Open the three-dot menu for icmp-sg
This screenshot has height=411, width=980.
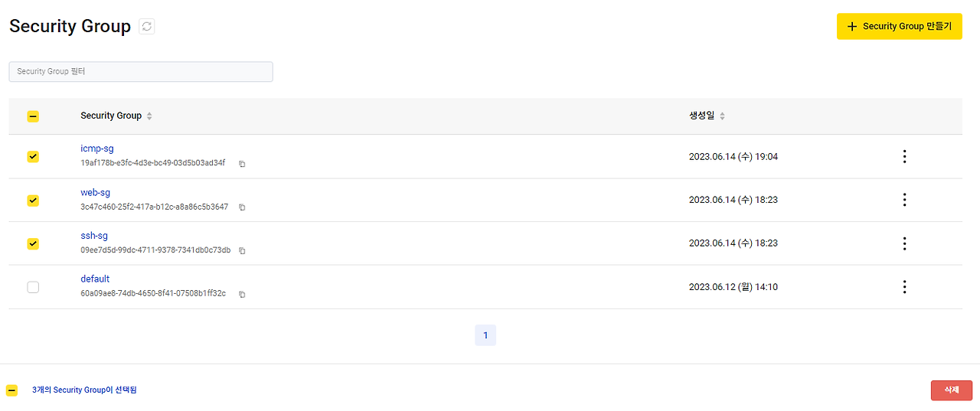904,156
